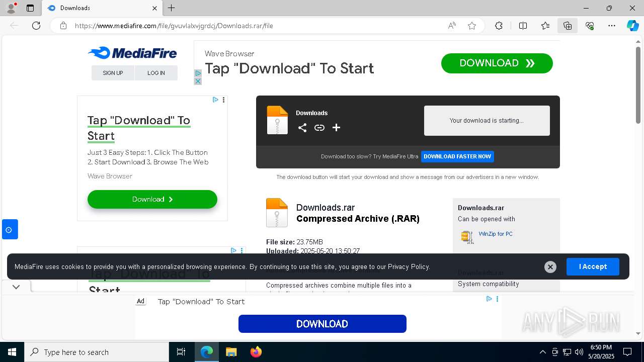
Task: Launch Firefox from the taskbar
Action: pos(256,352)
